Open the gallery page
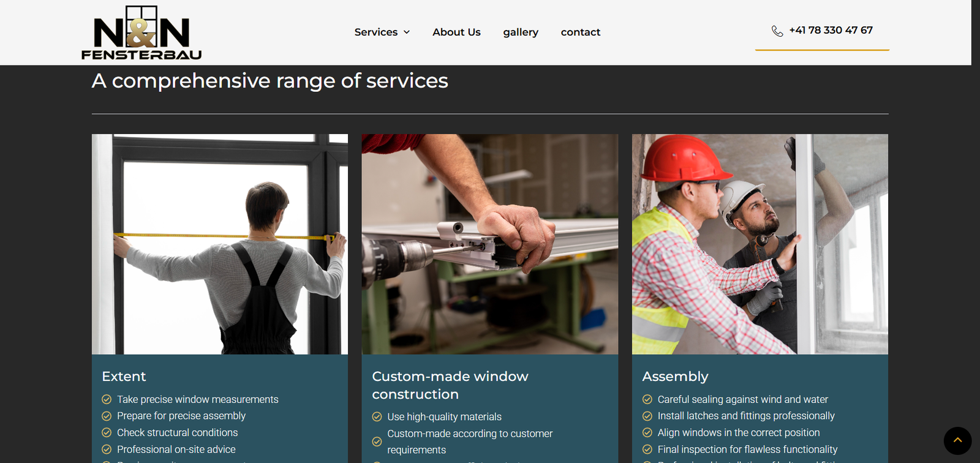Image resolution: width=980 pixels, height=463 pixels. pyautogui.click(x=521, y=32)
